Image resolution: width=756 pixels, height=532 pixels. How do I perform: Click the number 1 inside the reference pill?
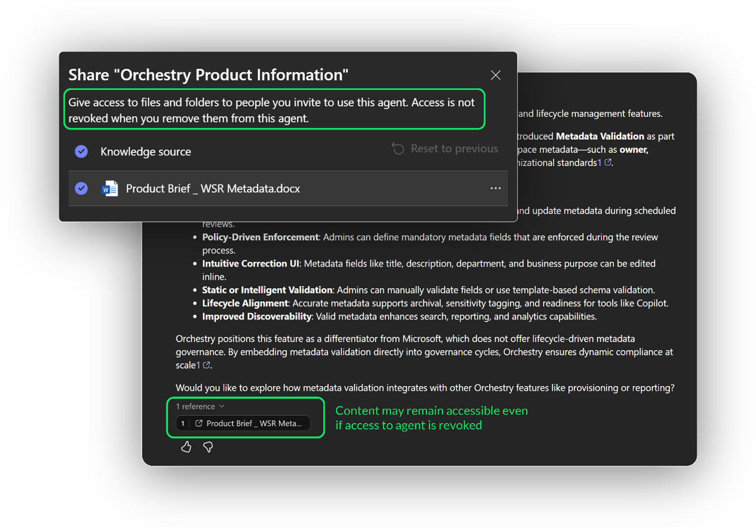coord(183,423)
